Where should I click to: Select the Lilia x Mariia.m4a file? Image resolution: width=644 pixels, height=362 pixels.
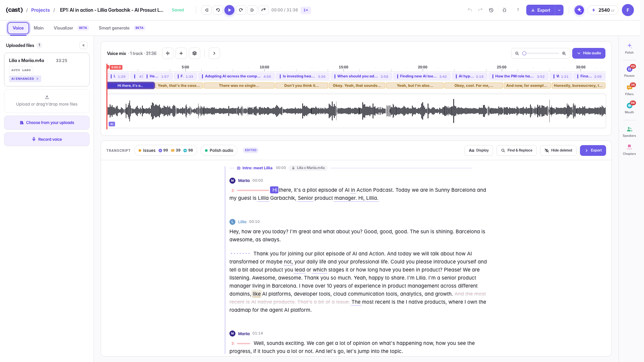point(47,69)
